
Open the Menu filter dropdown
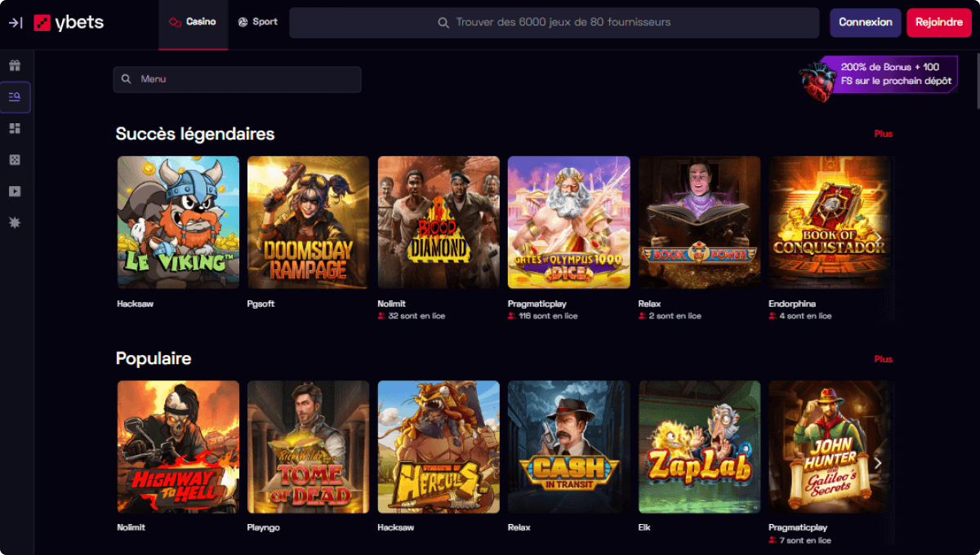click(237, 79)
